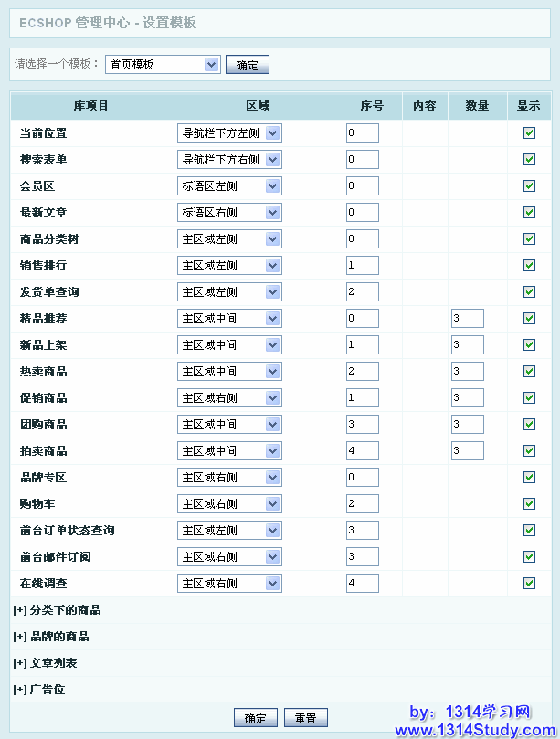560x739 pixels.
Task: Click the www.1314Study.com watermark link
Action: [474, 730]
